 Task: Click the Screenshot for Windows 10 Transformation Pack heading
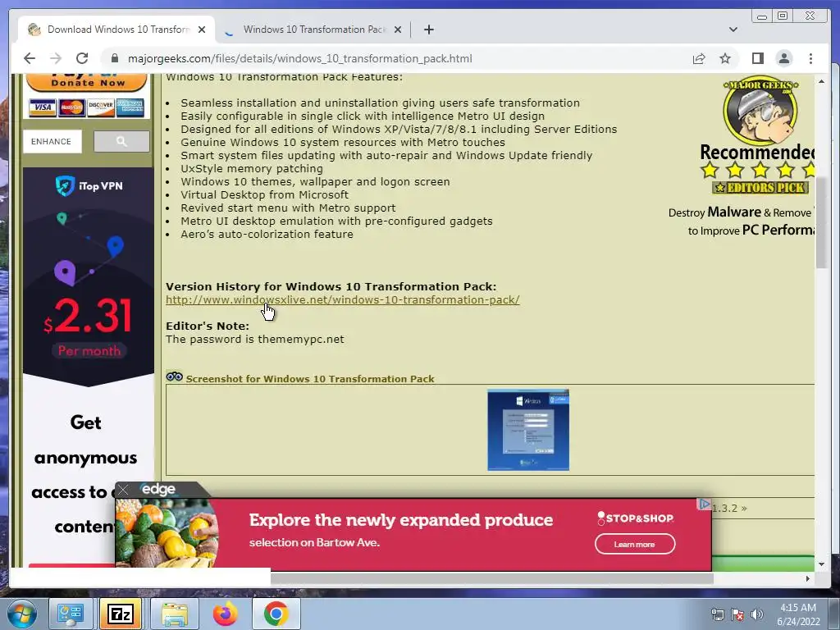tap(309, 379)
